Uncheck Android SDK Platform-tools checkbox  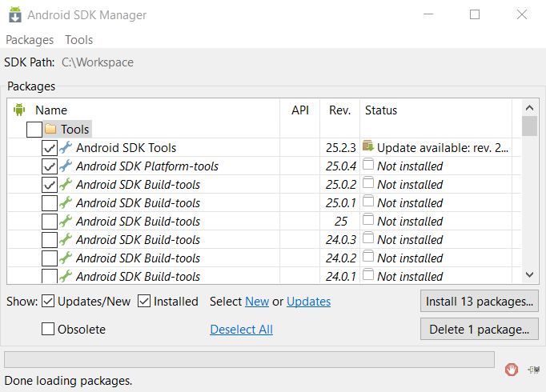(50, 166)
